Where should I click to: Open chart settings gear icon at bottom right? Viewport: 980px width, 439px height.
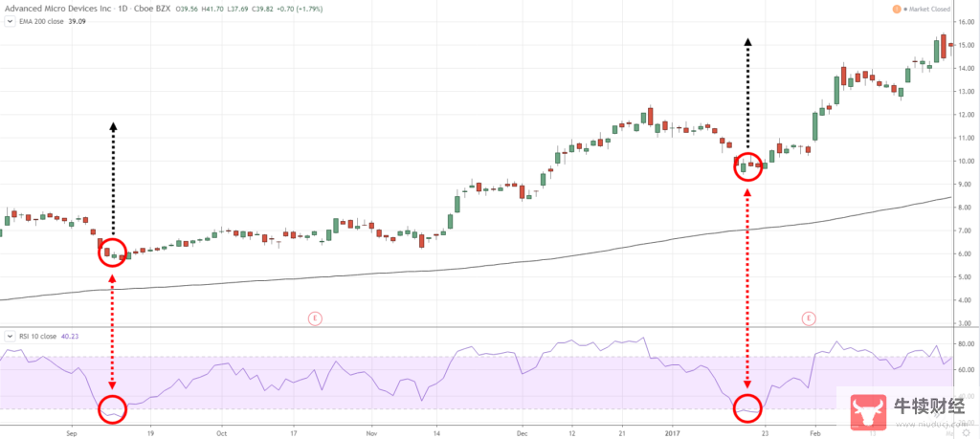tap(966, 432)
